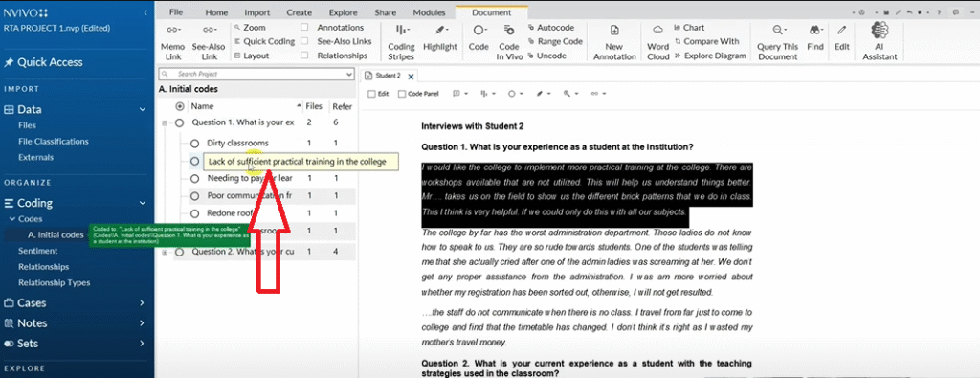Click the annotation icon in document toolbar
980x378 pixels.
tap(457, 94)
